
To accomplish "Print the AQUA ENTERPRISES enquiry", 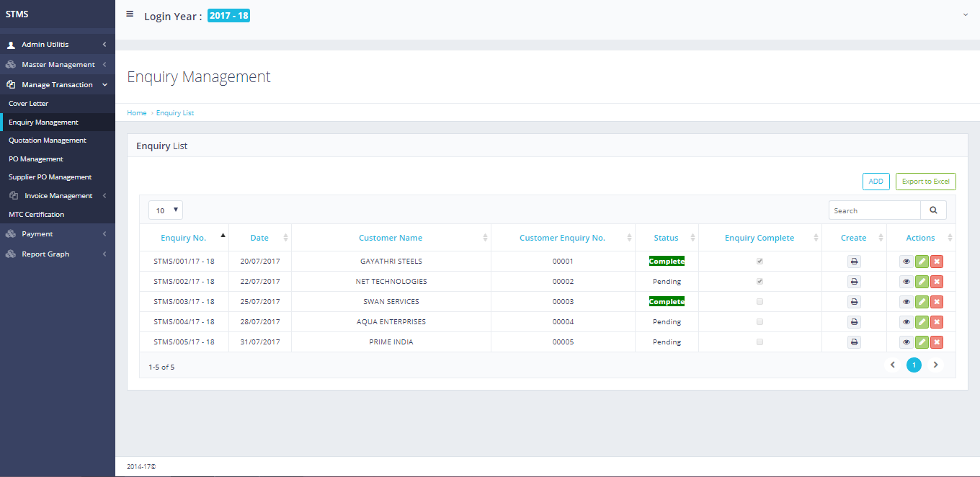I will [x=854, y=322].
